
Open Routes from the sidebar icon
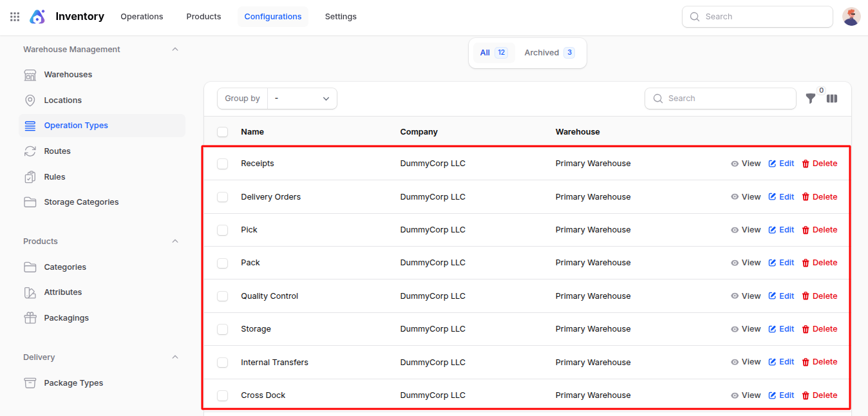click(x=30, y=151)
